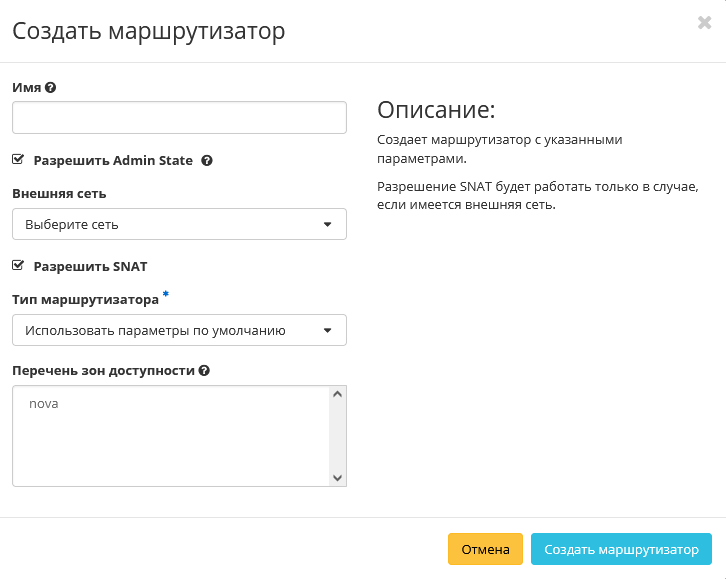The width and height of the screenshot is (726, 579).
Task: Click the availability zone list scroll up arrow
Action: (x=338, y=395)
